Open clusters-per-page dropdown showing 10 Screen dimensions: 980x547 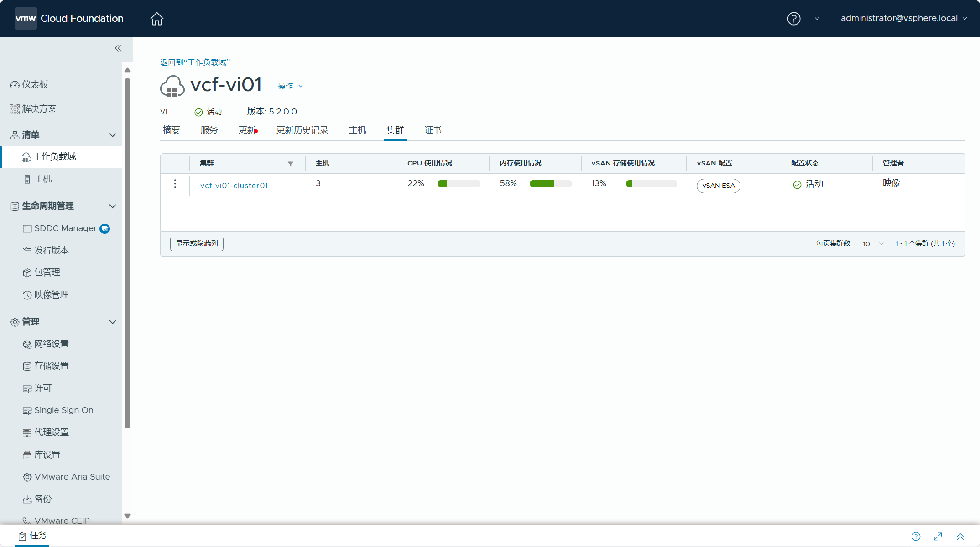[x=873, y=244]
